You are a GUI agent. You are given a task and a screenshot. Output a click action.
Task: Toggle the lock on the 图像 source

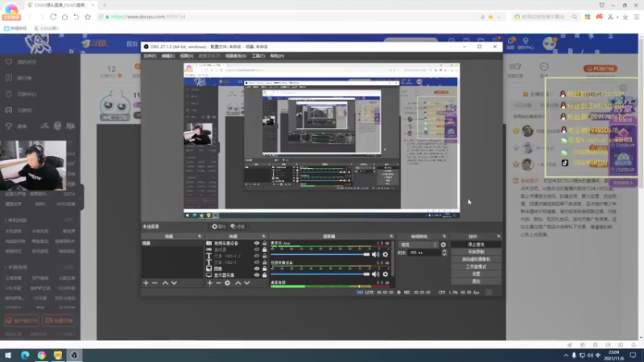click(265, 269)
